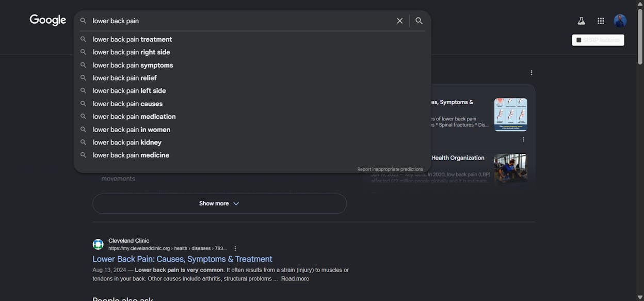644x301 pixels.
Task: Open three-dot menu above the side panel
Action: [x=532, y=73]
